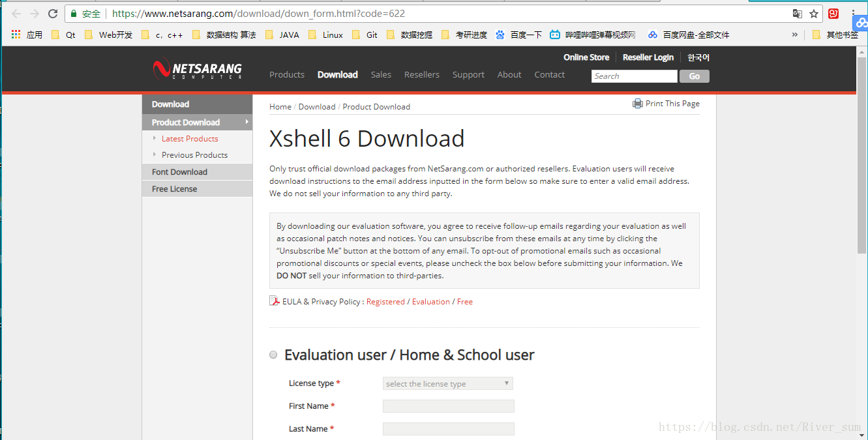The image size is (868, 440).
Task: Open the Resellers menu
Action: [x=422, y=74]
